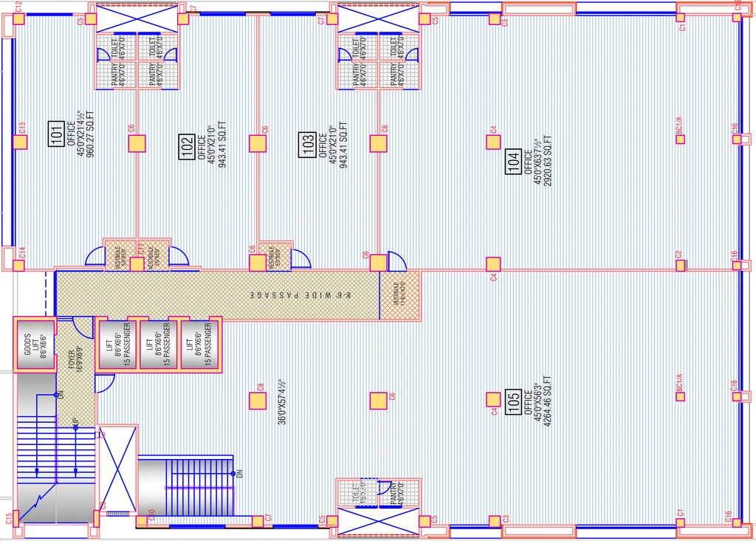
Task: Select the 2920.63 SQ.FT area text
Action: coord(547,161)
